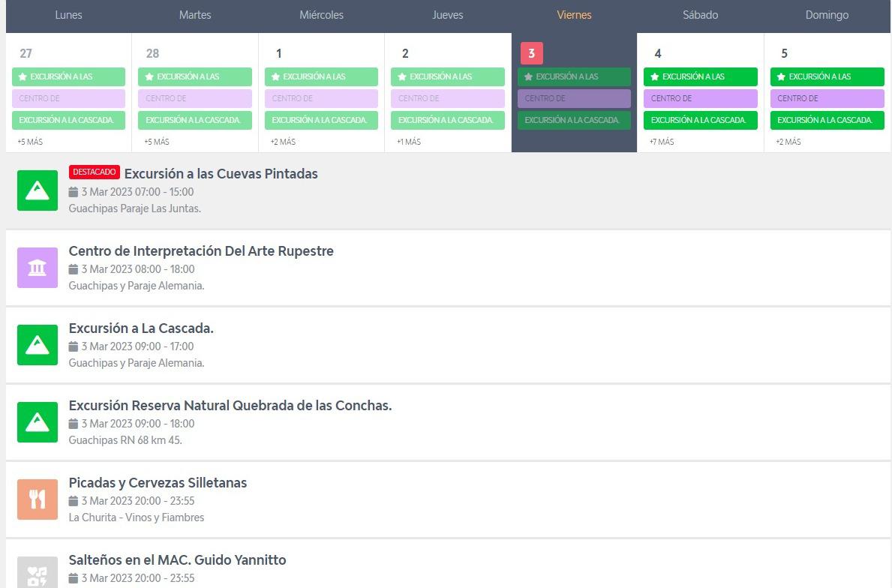Click the museum icon for Centro de Interpretación
Image resolution: width=892 pixels, height=588 pixels.
38,268
